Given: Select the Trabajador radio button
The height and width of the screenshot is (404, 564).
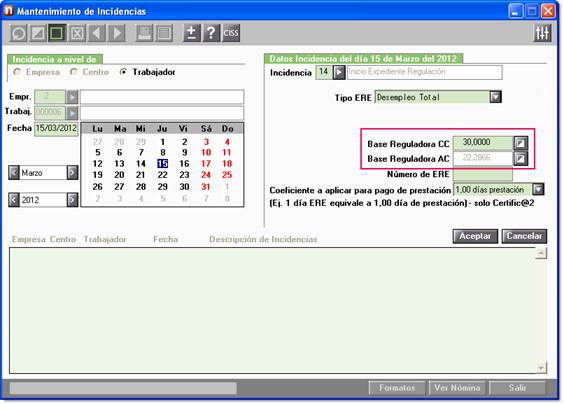Looking at the screenshot, I should point(123,72).
